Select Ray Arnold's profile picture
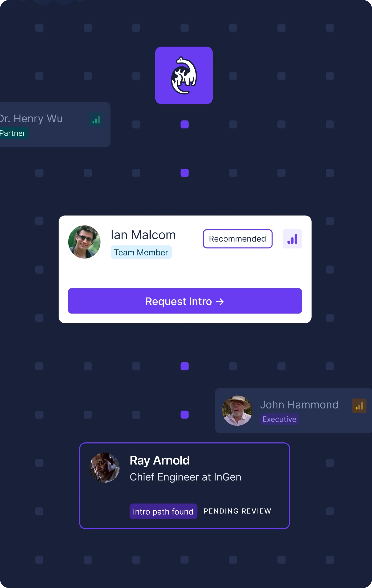 104,467
